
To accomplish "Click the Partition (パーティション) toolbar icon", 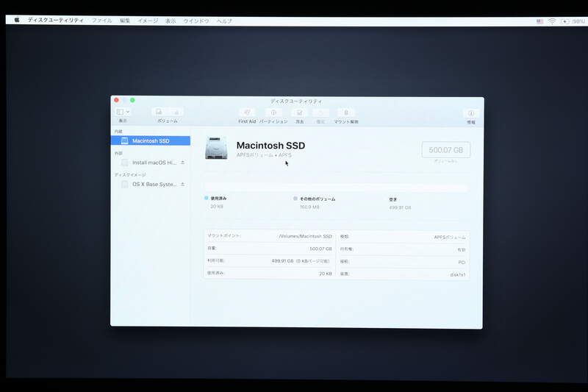I will [x=273, y=113].
